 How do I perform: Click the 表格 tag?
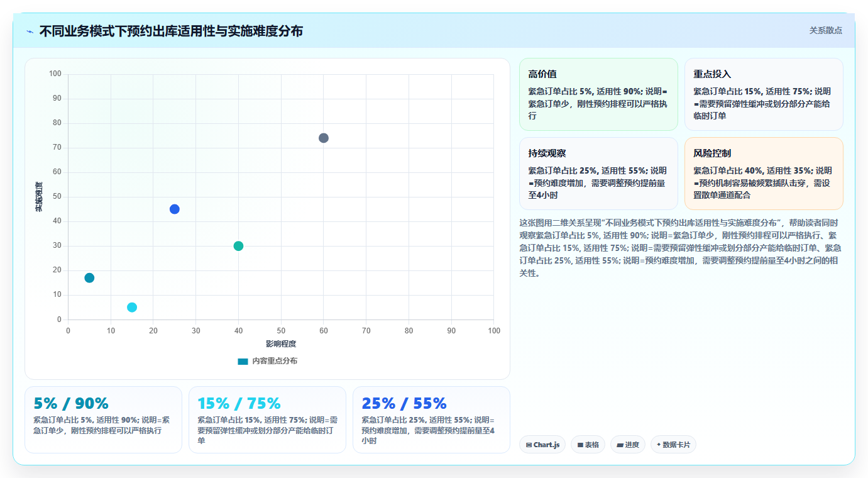click(588, 445)
